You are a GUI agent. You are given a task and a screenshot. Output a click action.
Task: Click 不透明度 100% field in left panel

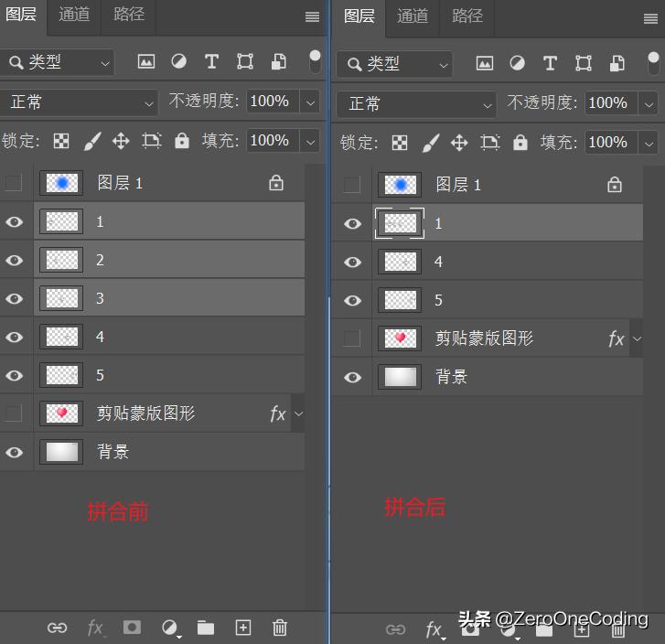point(272,102)
